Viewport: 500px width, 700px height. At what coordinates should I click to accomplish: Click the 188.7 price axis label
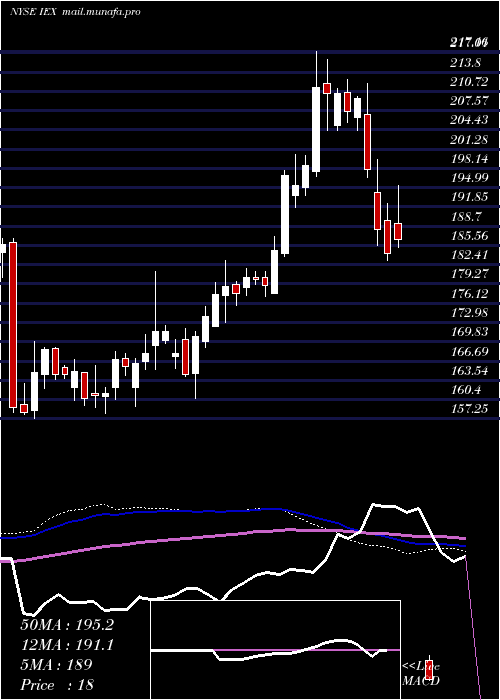pos(465,217)
